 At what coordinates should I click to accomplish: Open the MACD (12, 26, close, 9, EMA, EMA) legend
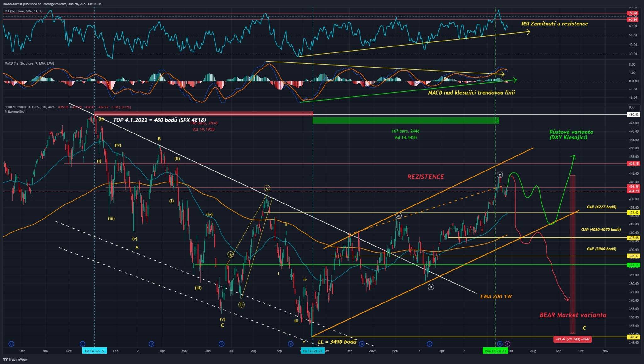(x=29, y=63)
